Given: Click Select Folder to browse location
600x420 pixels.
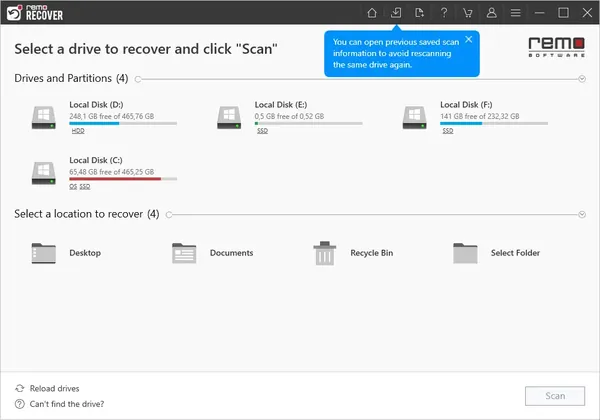Looking at the screenshot, I should tap(496, 253).
